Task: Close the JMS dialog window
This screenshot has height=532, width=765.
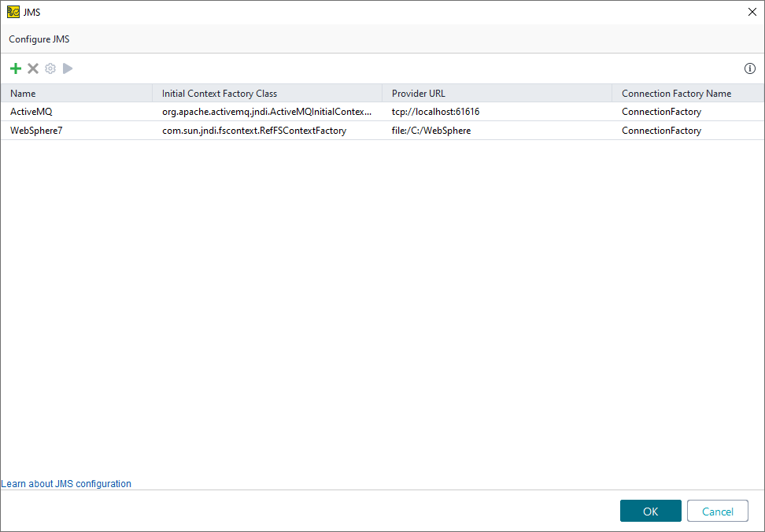Action: coord(752,12)
